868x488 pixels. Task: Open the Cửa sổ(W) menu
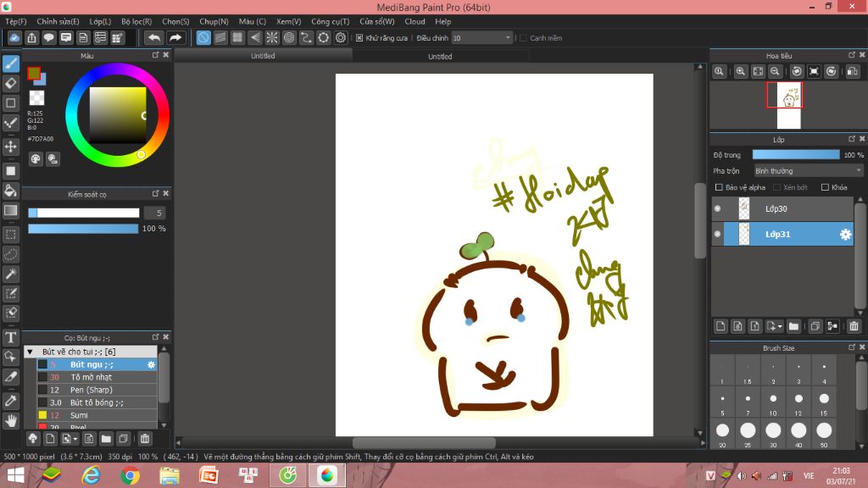coord(377,21)
